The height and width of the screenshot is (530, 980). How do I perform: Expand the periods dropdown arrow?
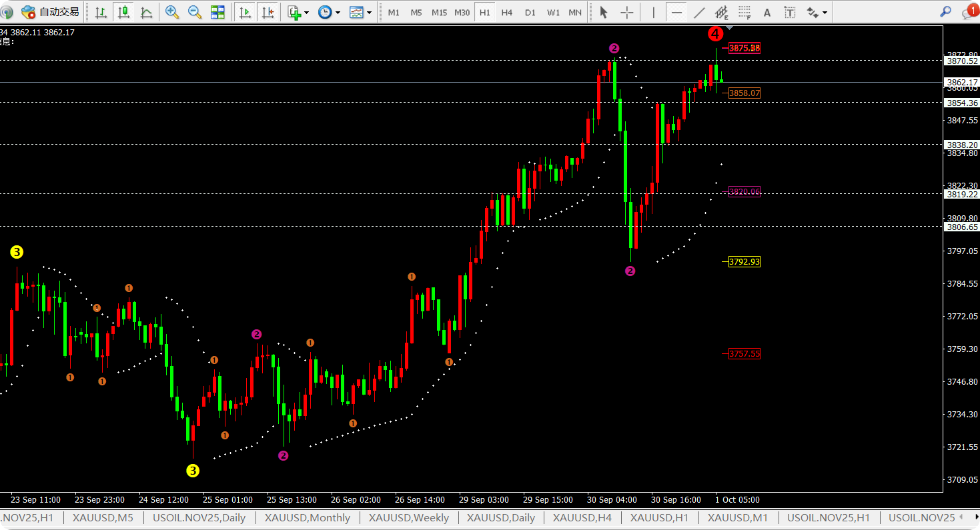tap(338, 13)
